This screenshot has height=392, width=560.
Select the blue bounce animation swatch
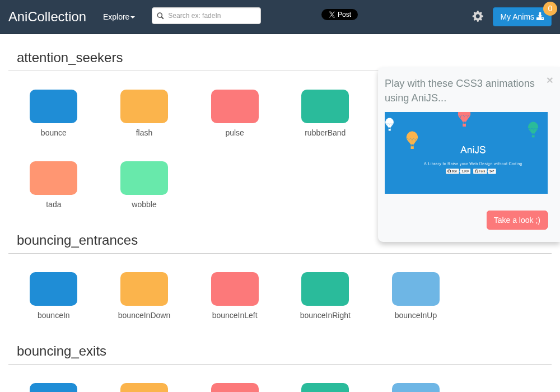[x=54, y=106]
